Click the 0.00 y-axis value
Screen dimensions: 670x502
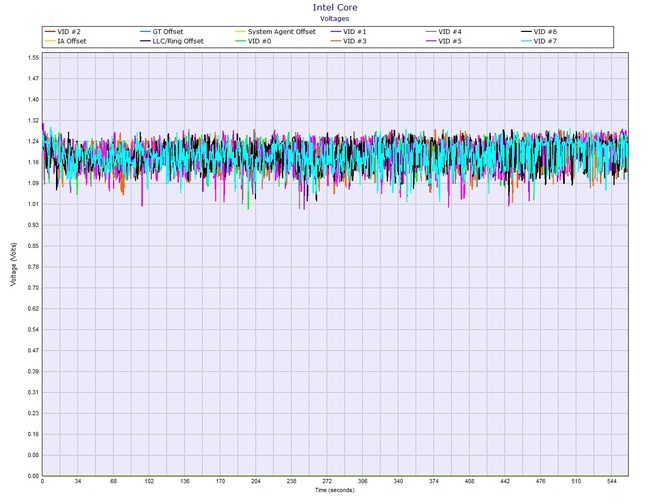click(34, 476)
